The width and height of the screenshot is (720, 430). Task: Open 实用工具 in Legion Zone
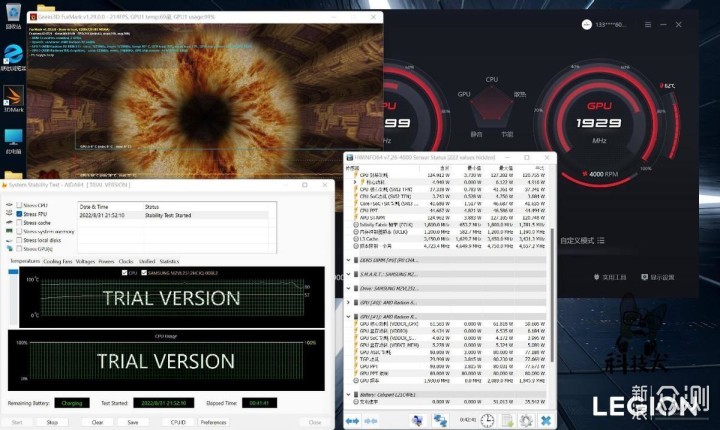610,277
